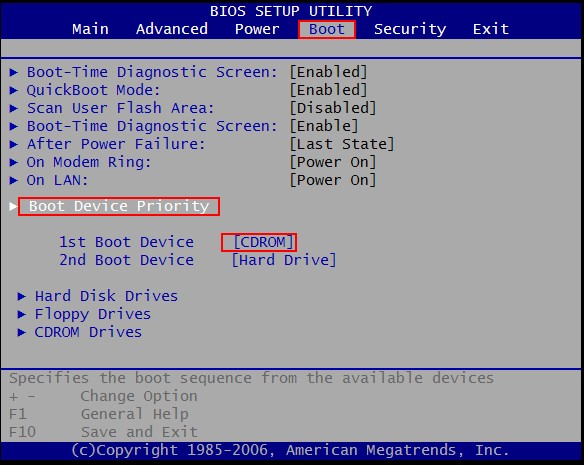The width and height of the screenshot is (584, 465).
Task: Select first Boot-Time Diagnostic Screen label
Action: 152,72
